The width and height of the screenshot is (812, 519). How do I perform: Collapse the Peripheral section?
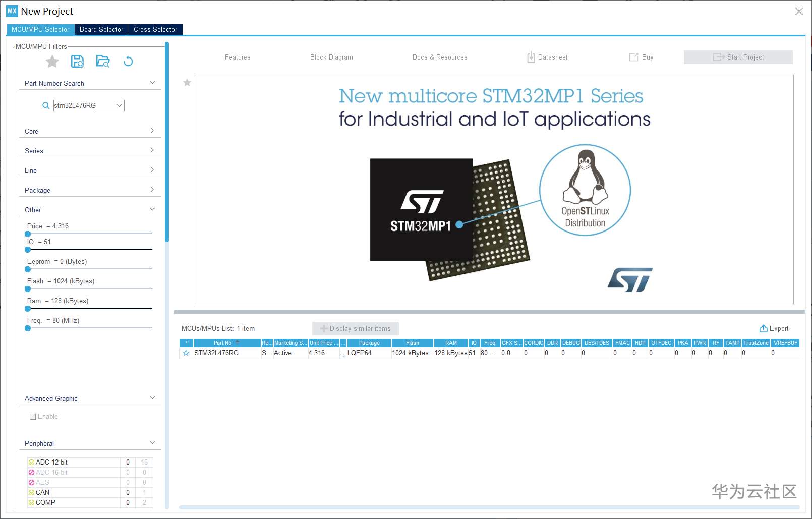pyautogui.click(x=152, y=443)
